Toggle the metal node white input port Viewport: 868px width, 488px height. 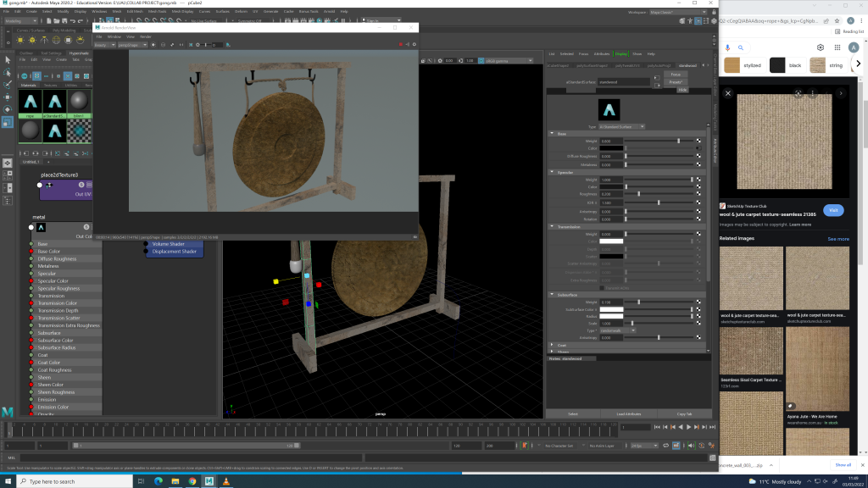pyautogui.click(x=31, y=227)
